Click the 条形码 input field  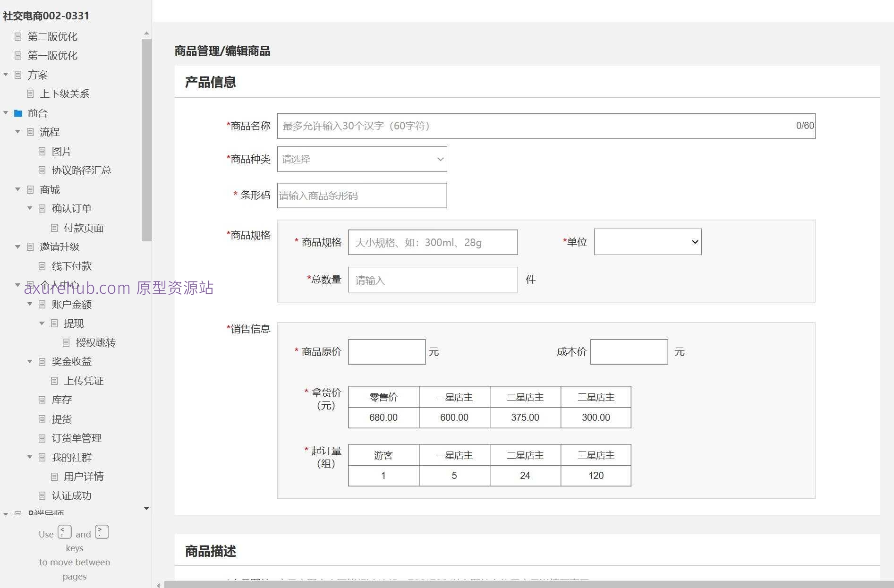click(362, 196)
